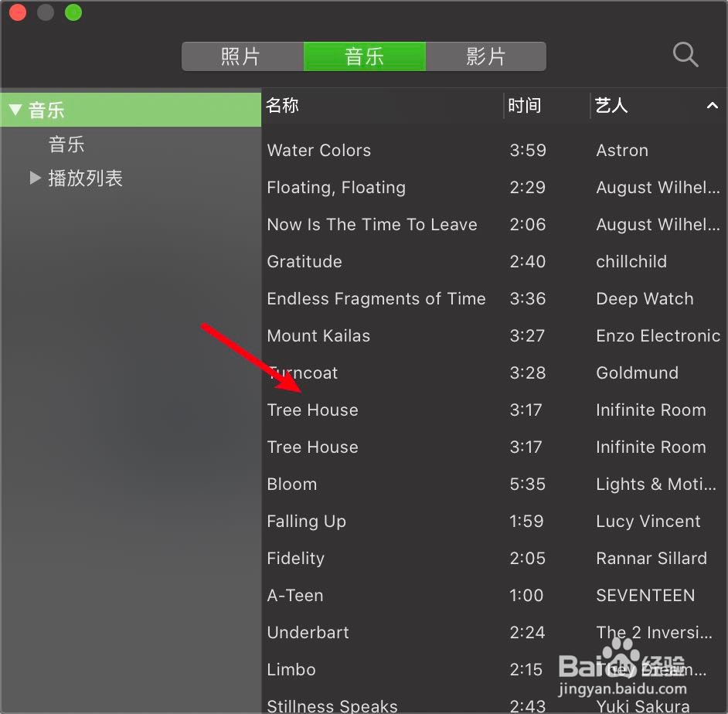Select the song Fidelity
This screenshot has height=714, width=728.
[x=296, y=559]
